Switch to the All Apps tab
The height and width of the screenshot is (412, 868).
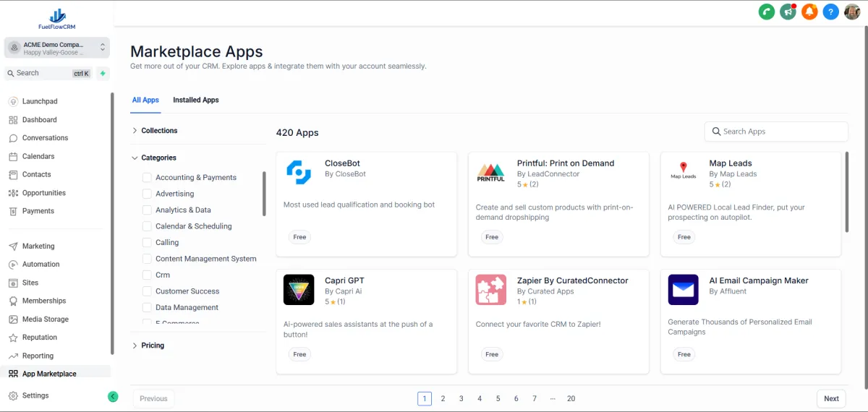(x=145, y=100)
